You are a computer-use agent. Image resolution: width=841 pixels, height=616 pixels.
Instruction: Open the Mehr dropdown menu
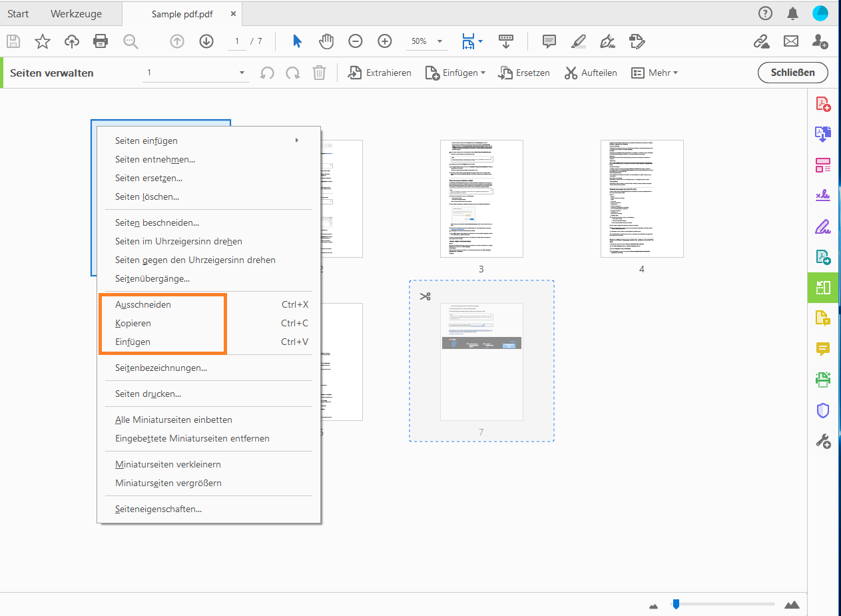click(x=655, y=73)
